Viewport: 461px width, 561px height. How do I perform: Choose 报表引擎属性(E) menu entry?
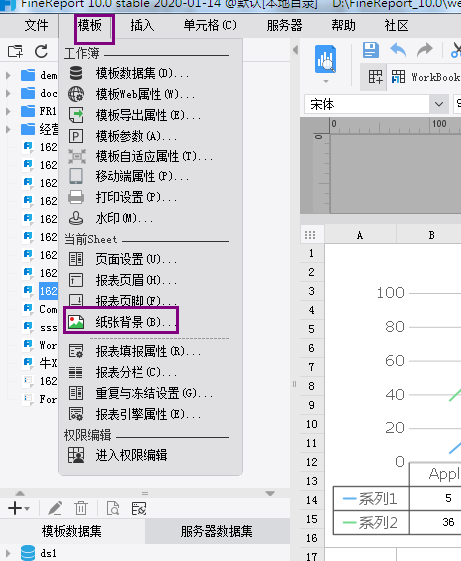pos(150,414)
